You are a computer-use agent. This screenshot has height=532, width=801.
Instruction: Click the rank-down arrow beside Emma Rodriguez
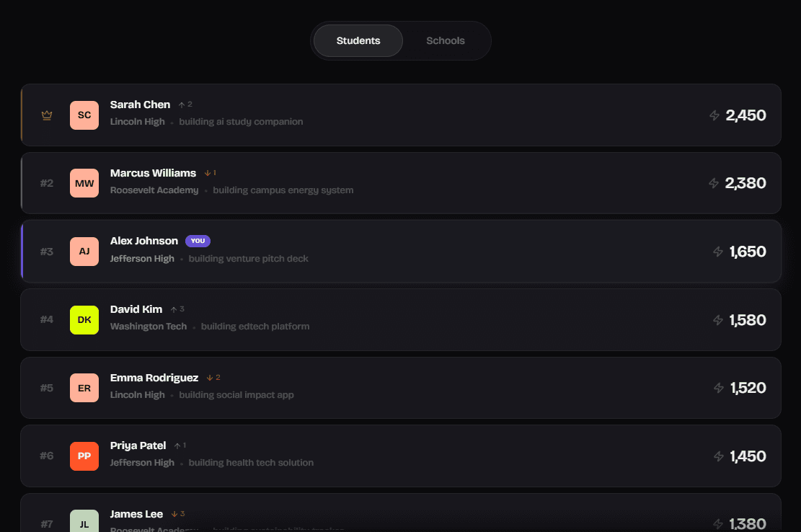coord(213,377)
